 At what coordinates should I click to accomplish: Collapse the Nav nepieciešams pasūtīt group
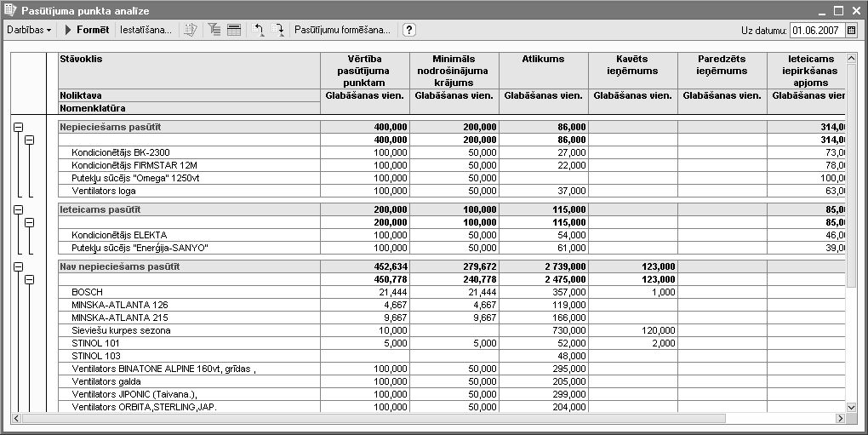(18, 266)
